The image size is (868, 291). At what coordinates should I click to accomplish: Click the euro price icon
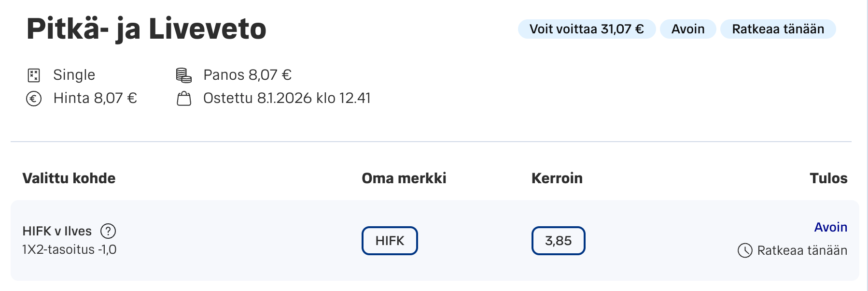(x=34, y=99)
